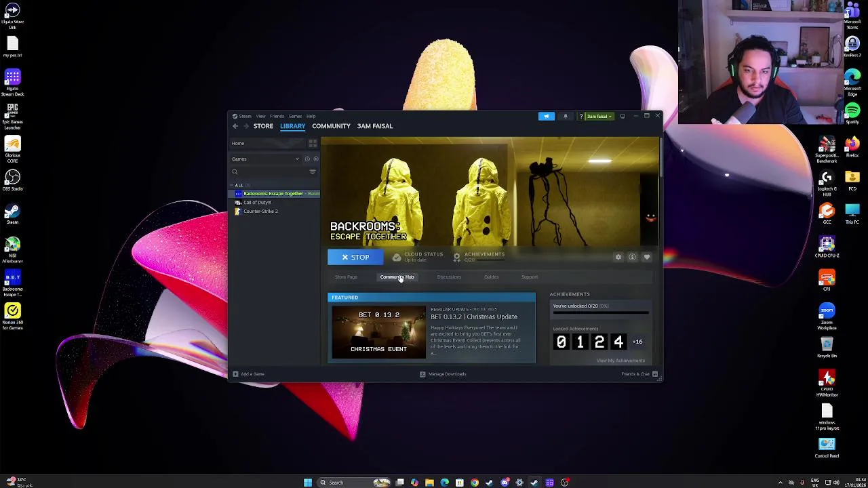
Task: Click the Steam help question mark icon
Action: coord(581,116)
